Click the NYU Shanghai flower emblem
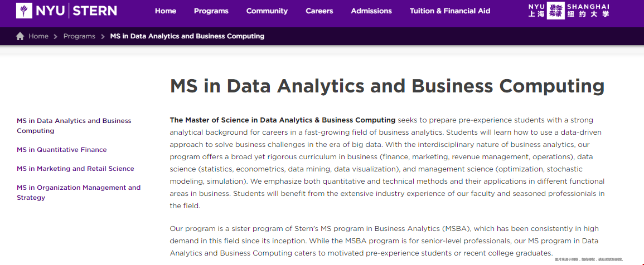The width and height of the screenshot is (644, 265). click(x=556, y=11)
